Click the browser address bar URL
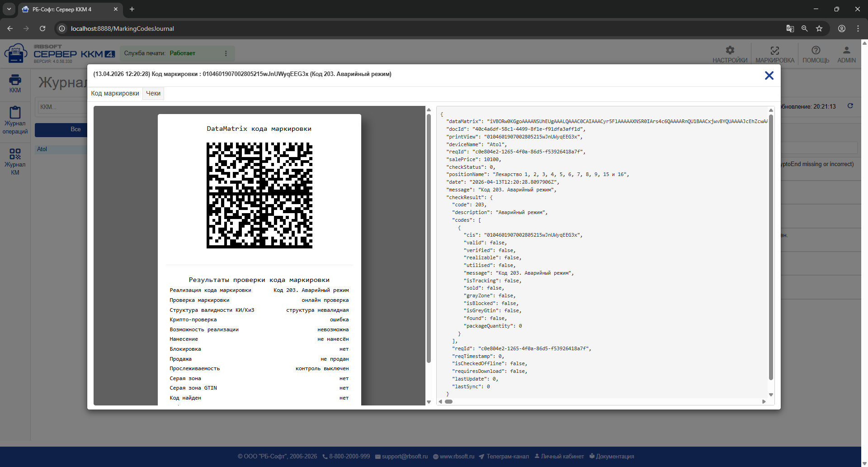This screenshot has width=868, height=467. coord(123,29)
